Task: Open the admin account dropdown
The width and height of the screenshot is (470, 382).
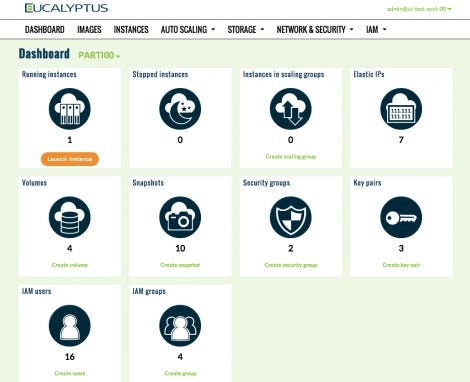Action: click(x=419, y=9)
